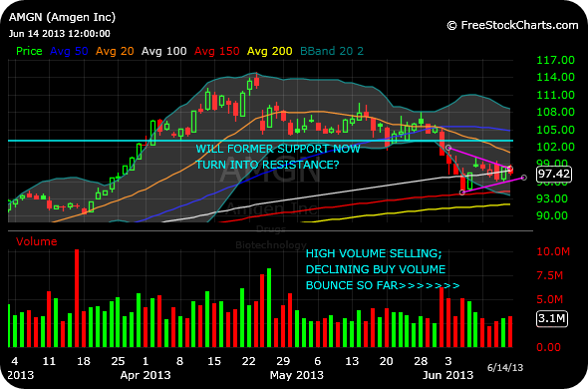
Task: Click the AMGN (Amgen Inc) ticker title
Action: (x=62, y=17)
